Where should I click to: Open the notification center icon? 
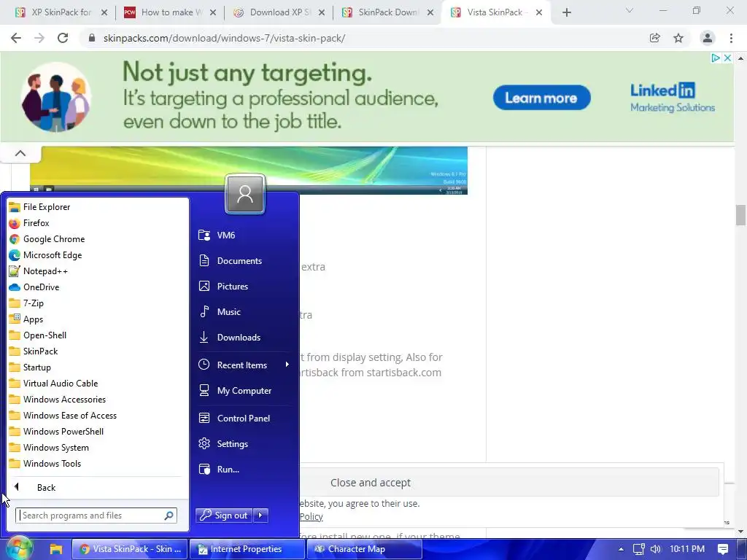(x=723, y=549)
